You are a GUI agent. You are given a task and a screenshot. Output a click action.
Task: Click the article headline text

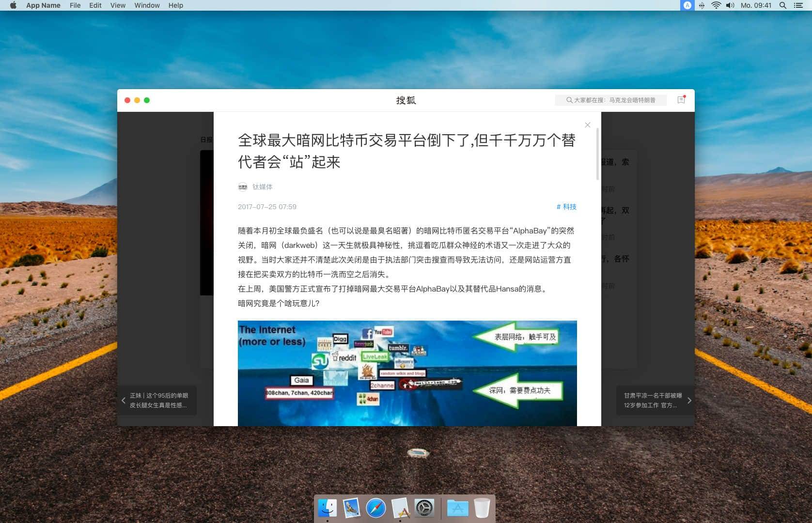click(406, 151)
